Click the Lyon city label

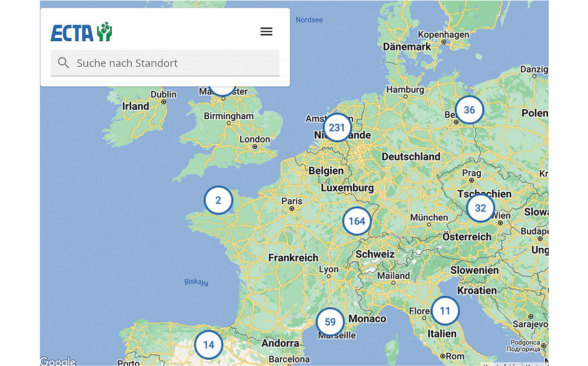329,269
